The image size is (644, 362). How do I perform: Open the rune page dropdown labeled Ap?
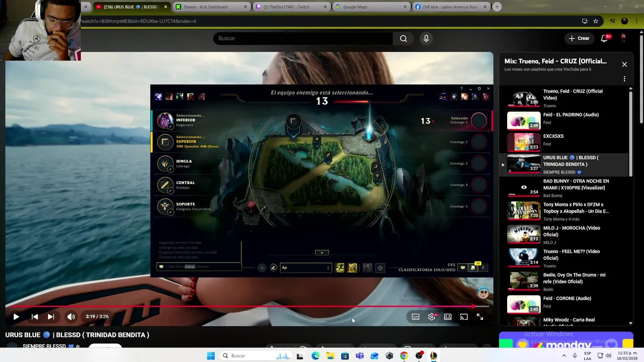coord(305,267)
